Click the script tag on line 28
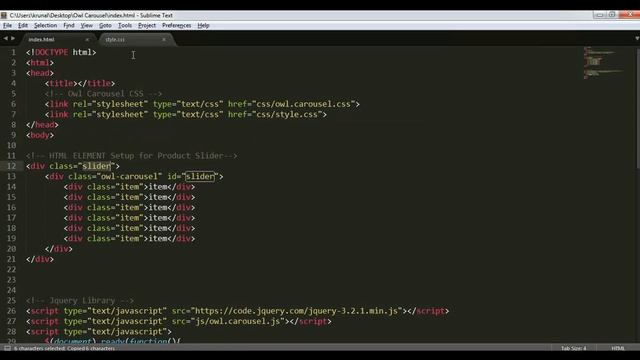 pos(99,332)
